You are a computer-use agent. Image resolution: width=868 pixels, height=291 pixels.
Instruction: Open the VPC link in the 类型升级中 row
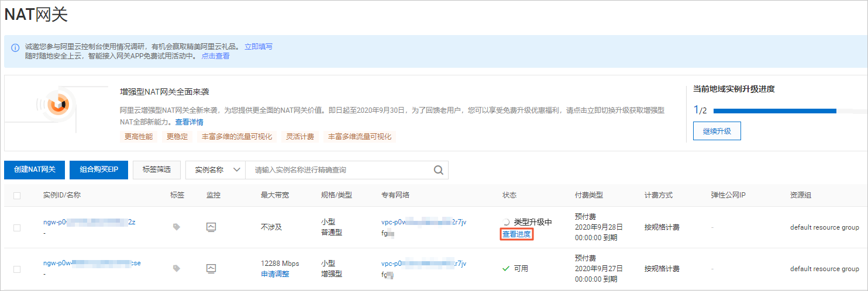(x=424, y=222)
